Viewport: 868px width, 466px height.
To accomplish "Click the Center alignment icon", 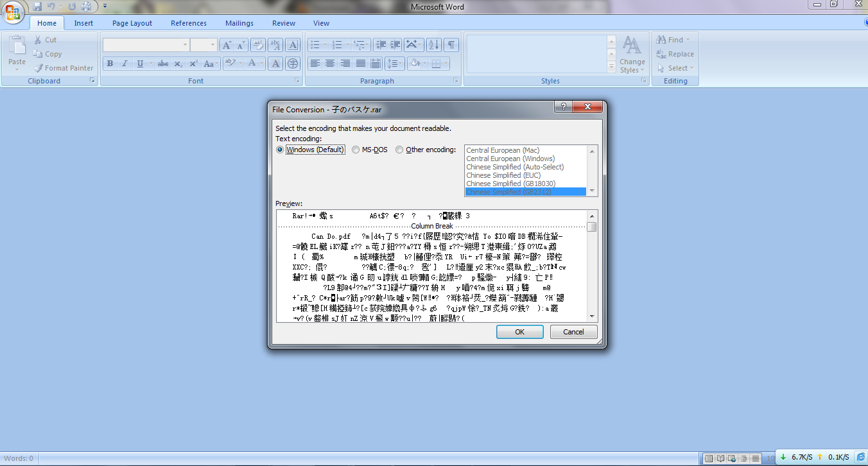I will (330, 64).
